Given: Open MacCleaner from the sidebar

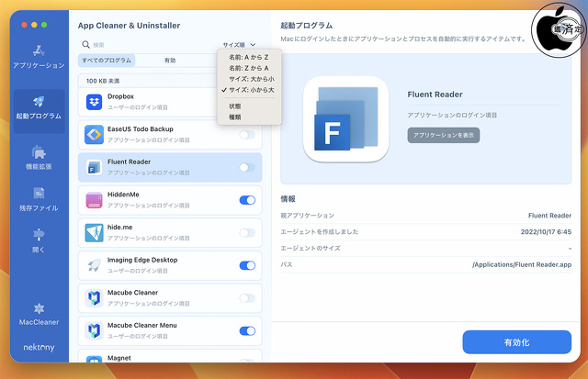Looking at the screenshot, I should [39, 314].
